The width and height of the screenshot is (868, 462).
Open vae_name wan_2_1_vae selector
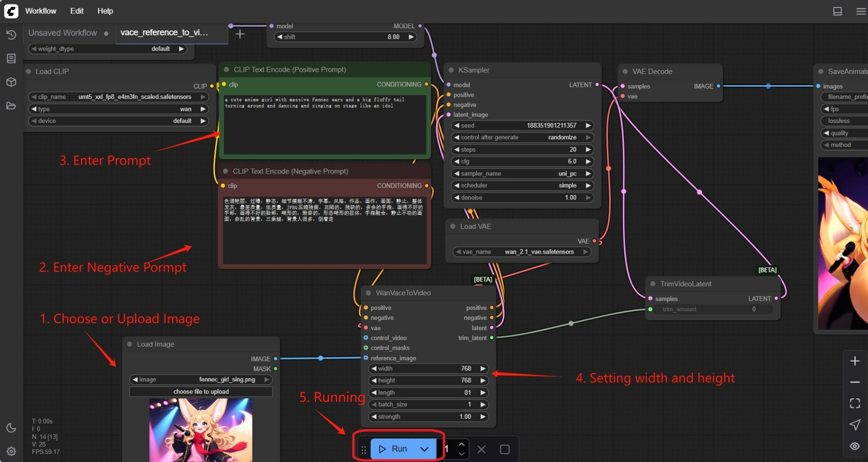pos(522,252)
